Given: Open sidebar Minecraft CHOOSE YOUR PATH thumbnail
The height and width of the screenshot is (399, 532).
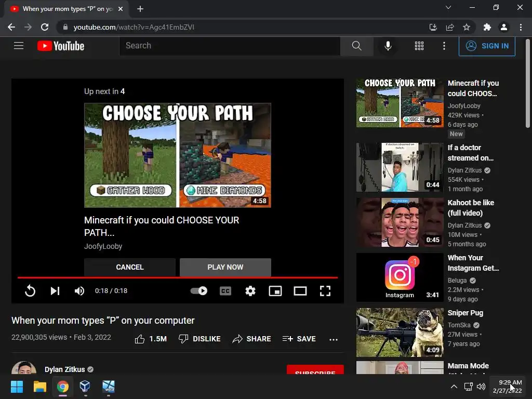Looking at the screenshot, I should [x=400, y=103].
